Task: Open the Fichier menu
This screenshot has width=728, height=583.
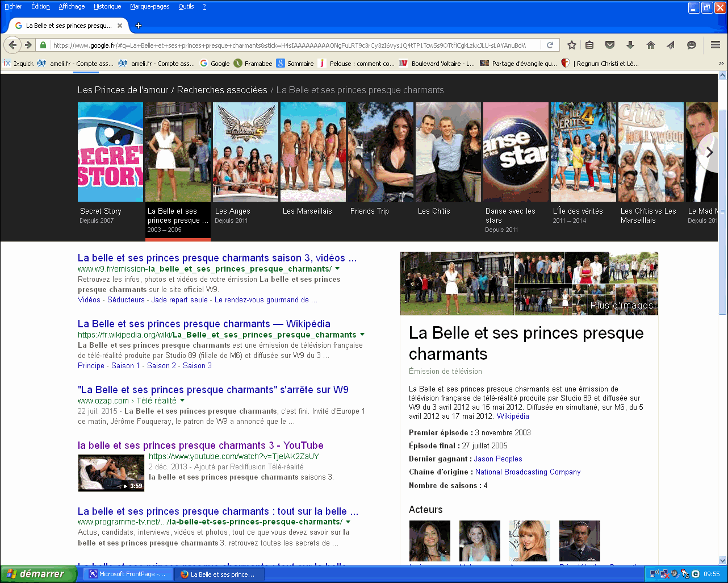Action: coord(14,7)
